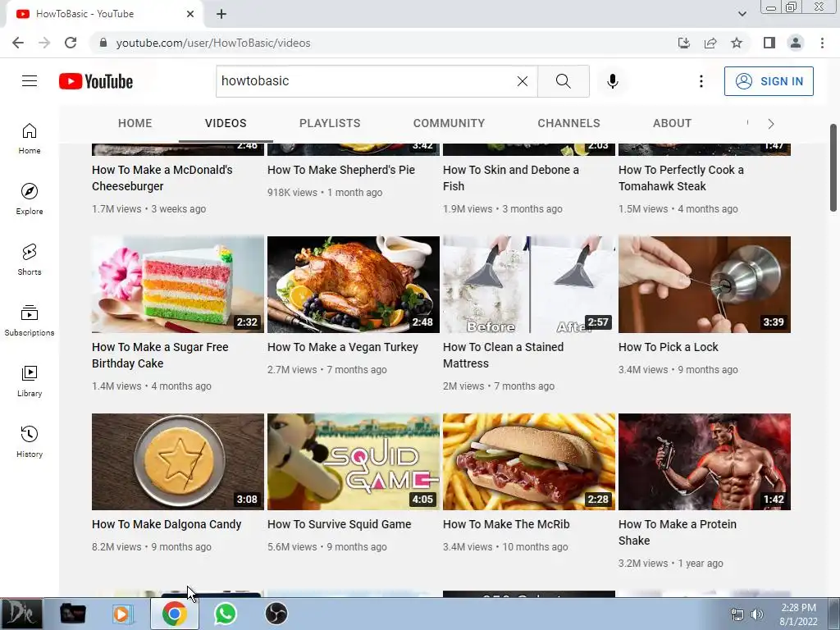
Task: Click the rainbow birthday cake thumbnail
Action: [x=178, y=285]
